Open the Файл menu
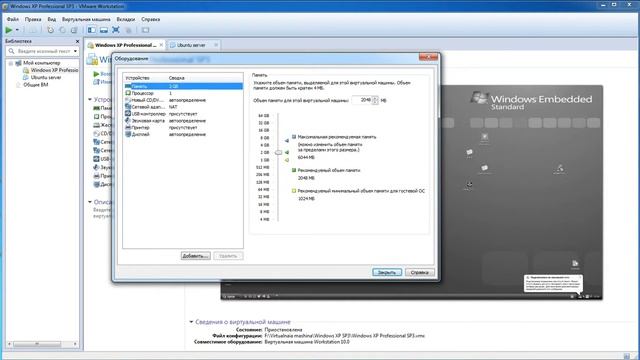 tap(13, 19)
